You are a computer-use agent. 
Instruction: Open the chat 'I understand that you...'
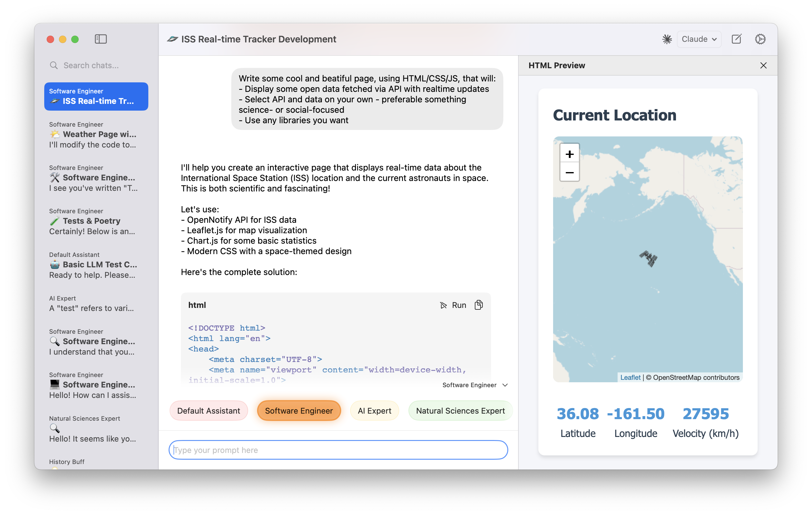(x=96, y=341)
